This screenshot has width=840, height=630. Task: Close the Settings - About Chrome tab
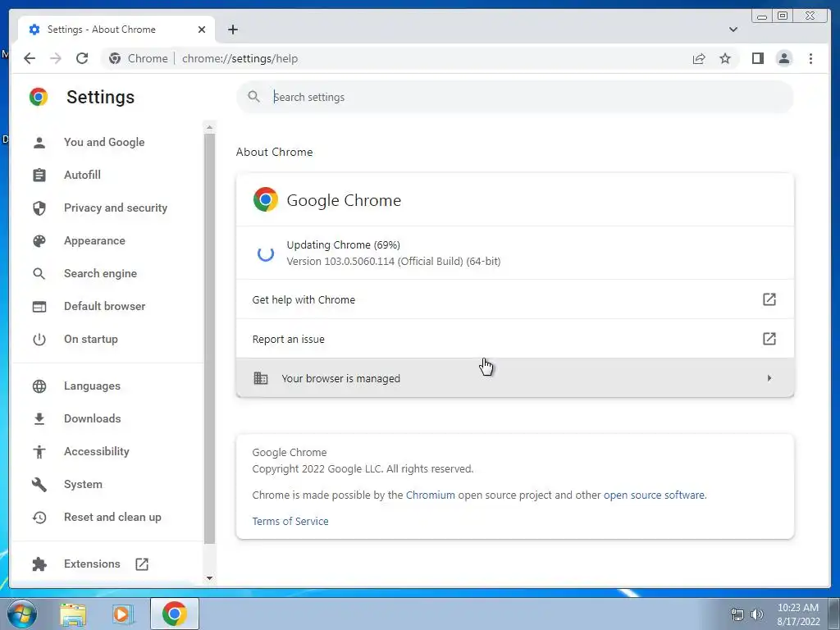(x=202, y=30)
